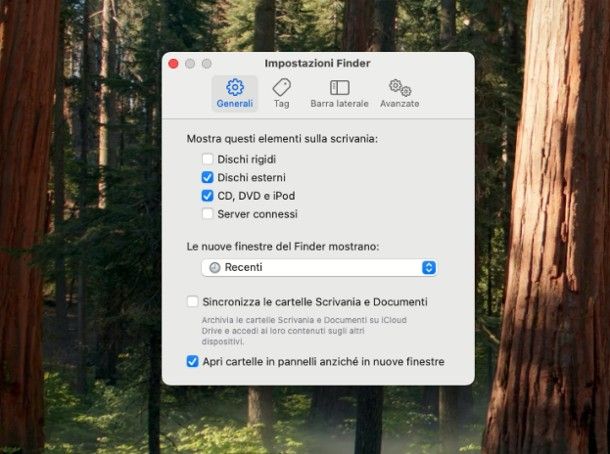Viewport: 610px width, 454px height.
Task: Click the Server connessi label
Action: coord(258,214)
